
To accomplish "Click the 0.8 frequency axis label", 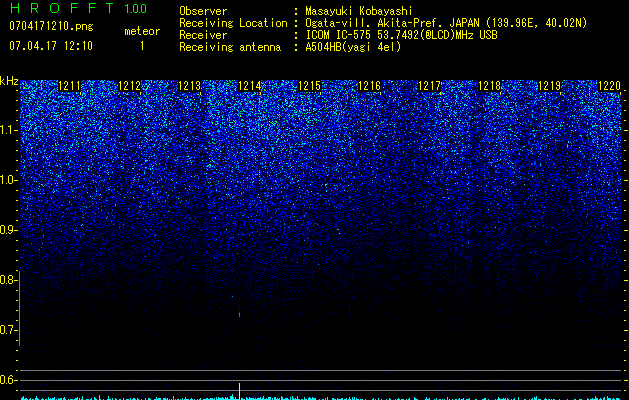I will point(9,280).
